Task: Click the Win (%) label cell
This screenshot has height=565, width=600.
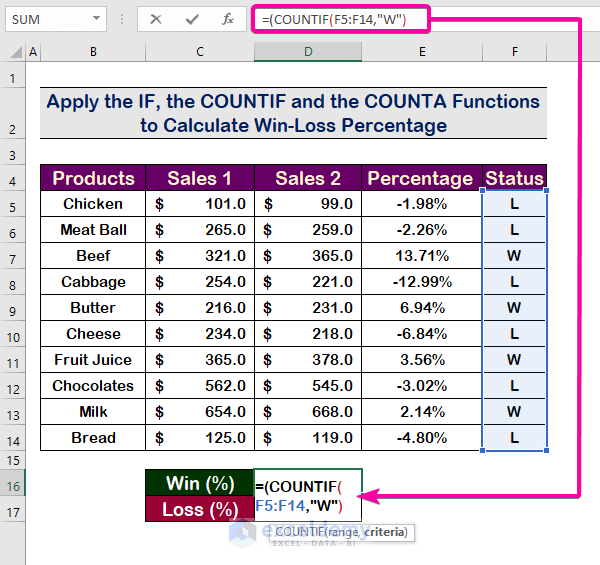Action: (x=199, y=483)
